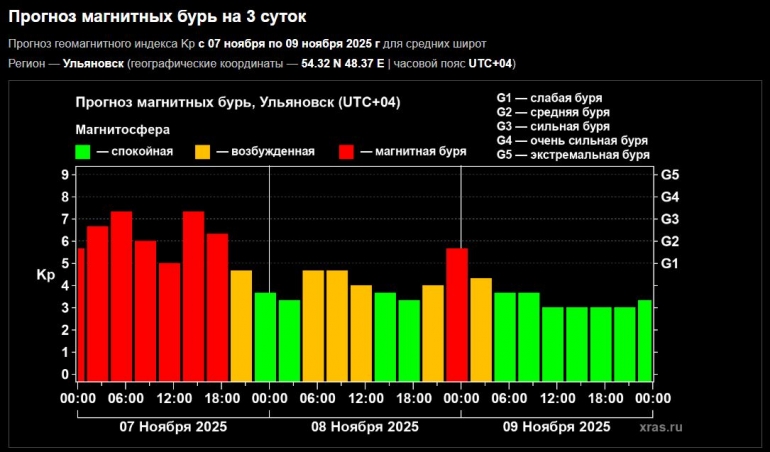Select the last yellow bar on 07 November
The image size is (770, 452).
(241, 325)
